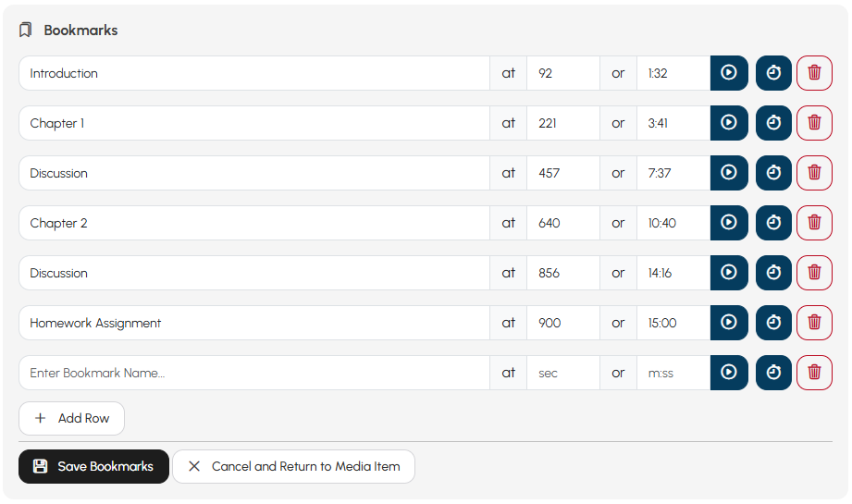Focus the Enter Bookmark Name field
Image resolution: width=852 pixels, height=504 pixels.
pos(253,373)
